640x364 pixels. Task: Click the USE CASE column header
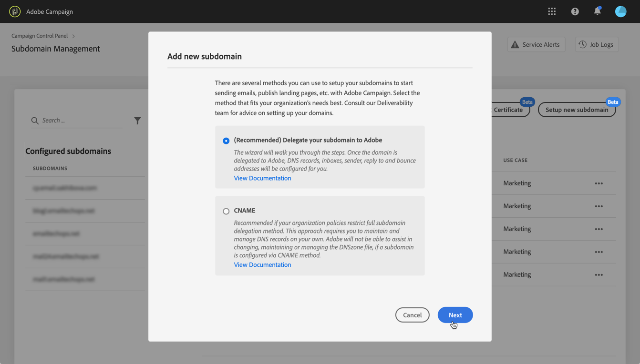tap(515, 161)
